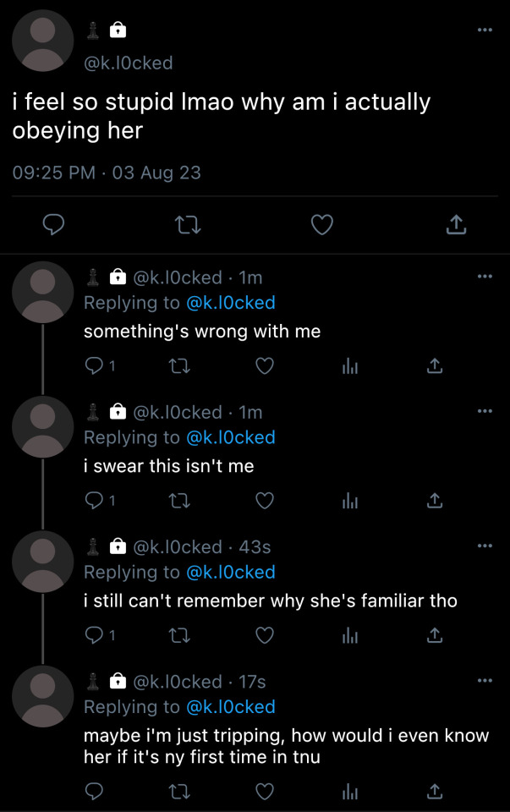The height and width of the screenshot is (812, 510).
Task: View analytics for "she's familiar tho" reply
Action: 348,635
